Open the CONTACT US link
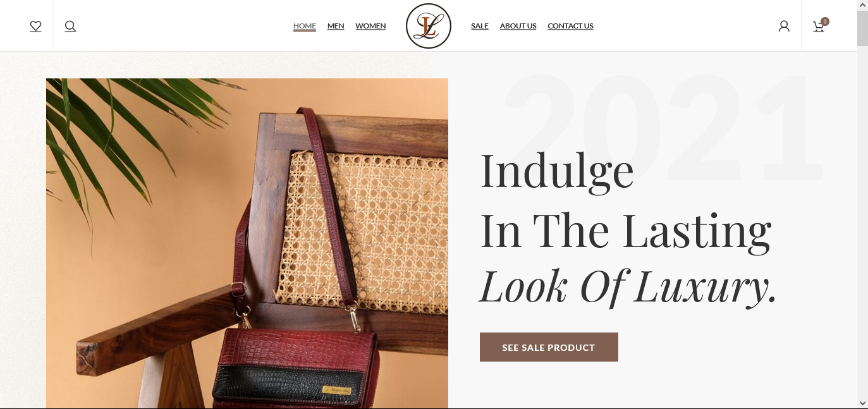The height and width of the screenshot is (409, 868). coord(570,26)
